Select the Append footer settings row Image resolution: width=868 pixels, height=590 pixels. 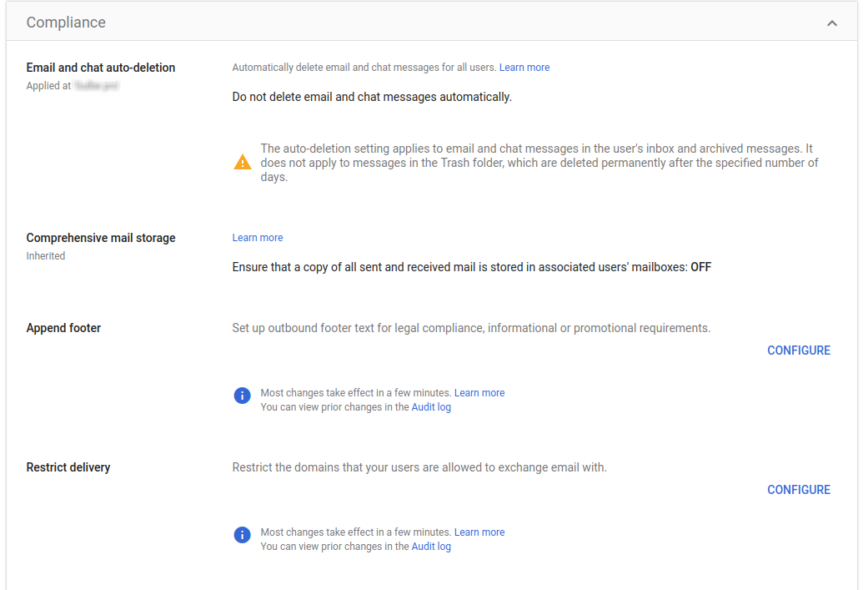pos(63,327)
